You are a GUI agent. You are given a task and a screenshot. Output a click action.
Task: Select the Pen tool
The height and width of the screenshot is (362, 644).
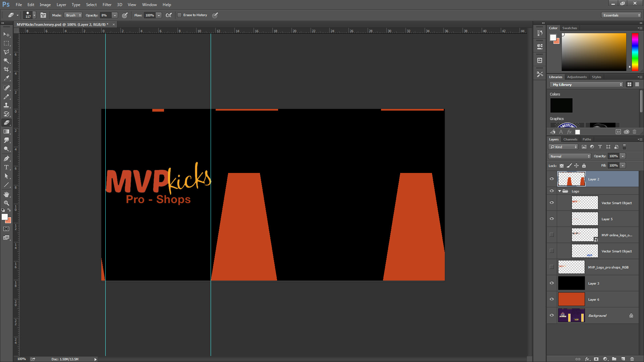tap(6, 159)
